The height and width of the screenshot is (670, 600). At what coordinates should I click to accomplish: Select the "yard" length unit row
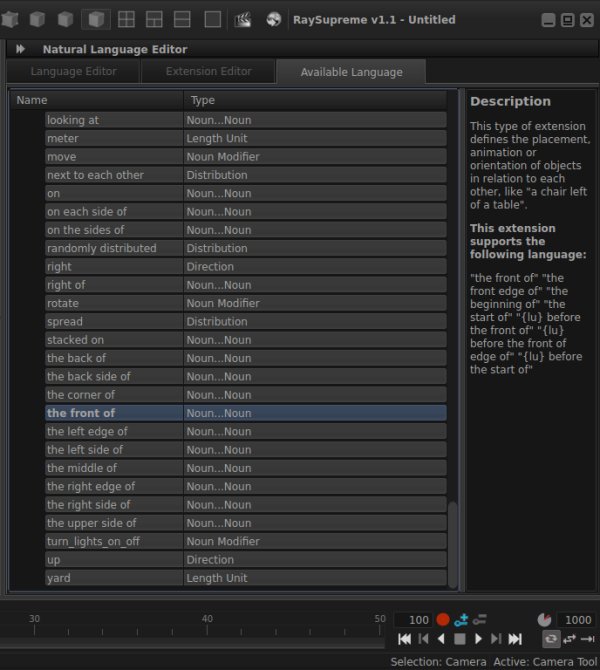(x=246, y=578)
